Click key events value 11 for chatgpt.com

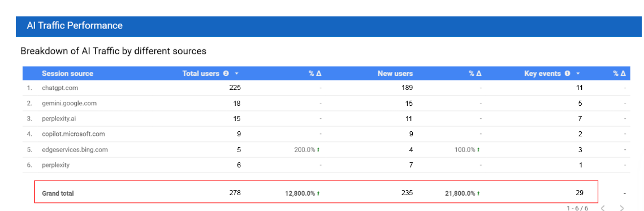[x=580, y=88]
